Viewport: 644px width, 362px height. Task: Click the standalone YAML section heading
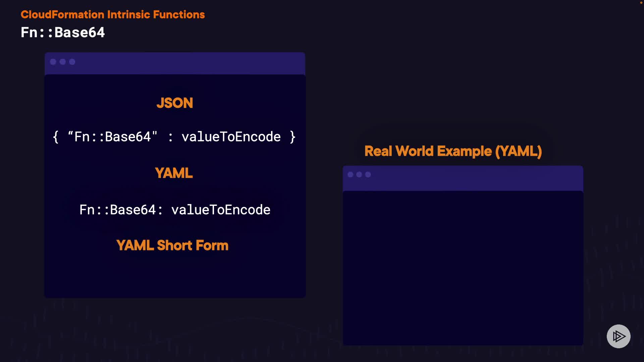tap(174, 173)
